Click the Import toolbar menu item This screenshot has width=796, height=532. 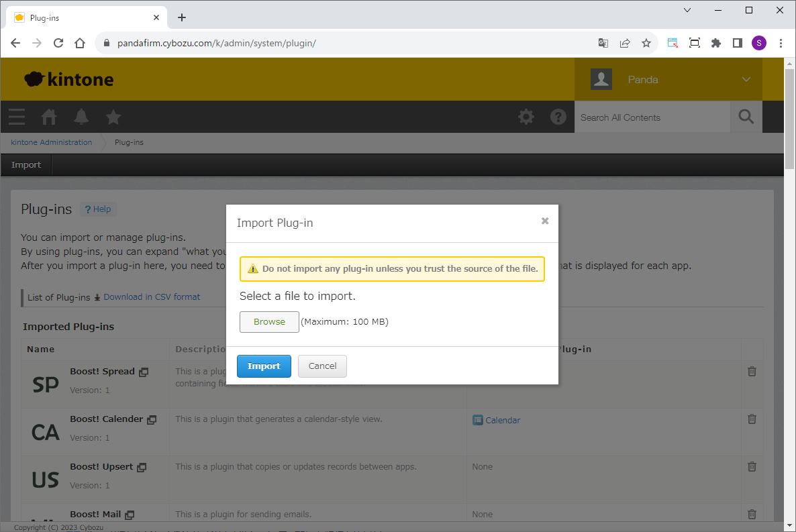[x=26, y=165]
